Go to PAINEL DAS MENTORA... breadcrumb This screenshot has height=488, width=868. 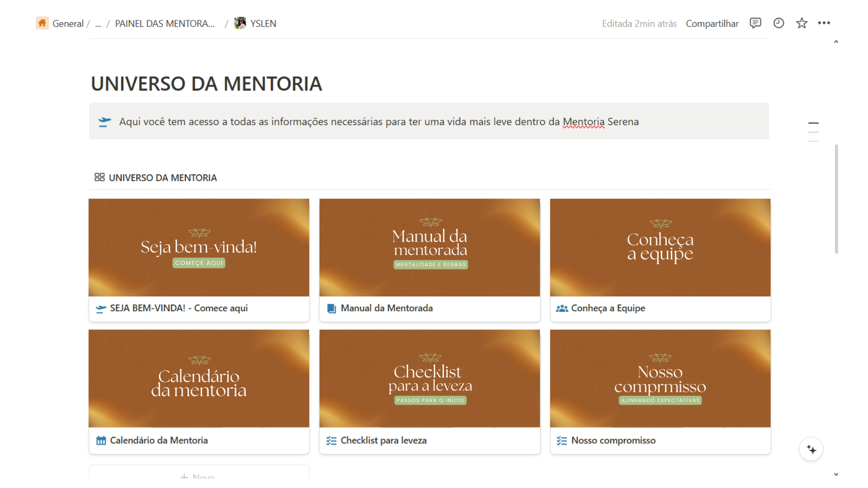coord(165,24)
